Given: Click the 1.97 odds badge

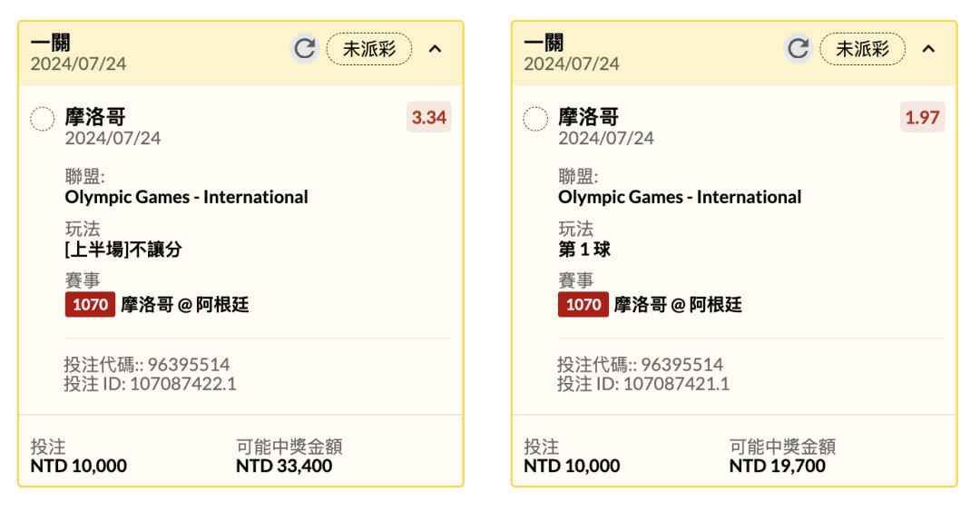Looking at the screenshot, I should [x=923, y=117].
